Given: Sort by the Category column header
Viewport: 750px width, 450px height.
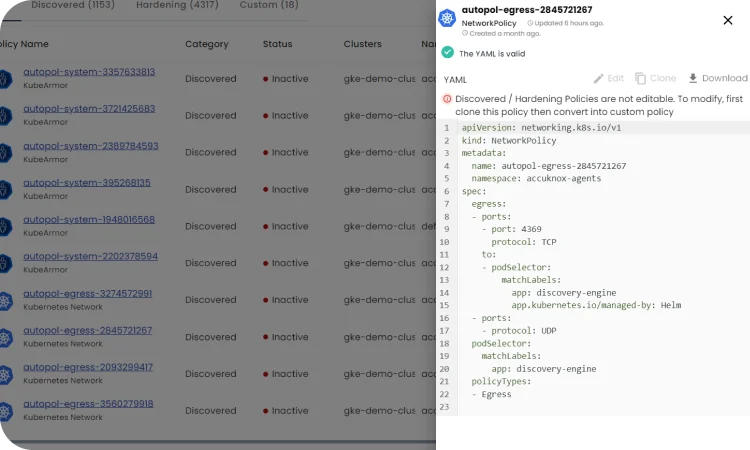Looking at the screenshot, I should click(x=207, y=44).
